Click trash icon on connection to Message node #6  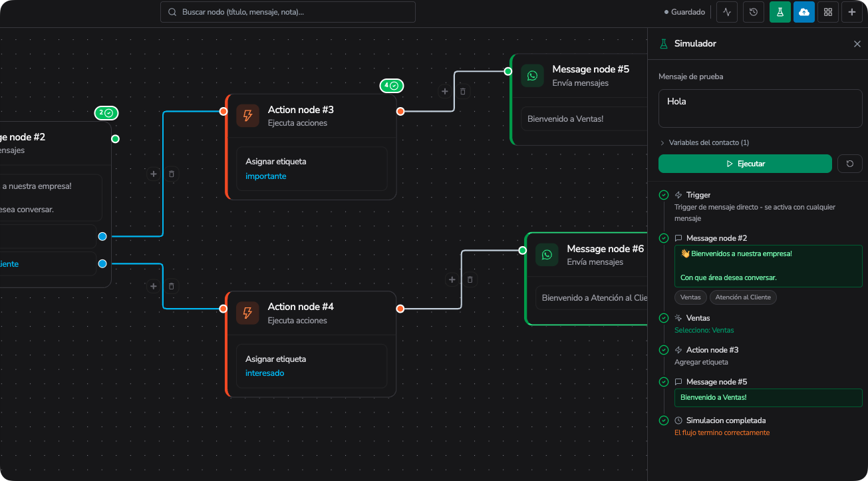(470, 279)
